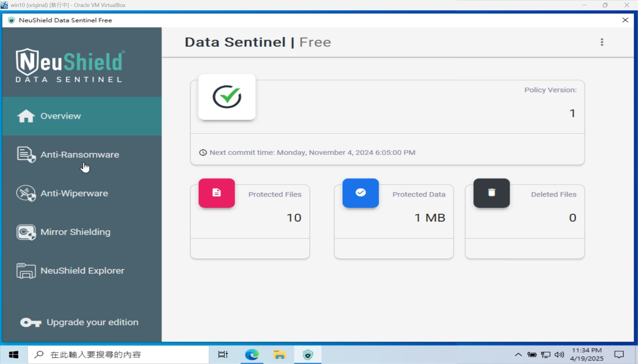Screen dimensions: 638x364
Task: Click the Anti-Wiperware shield icon
Action: coord(26,193)
